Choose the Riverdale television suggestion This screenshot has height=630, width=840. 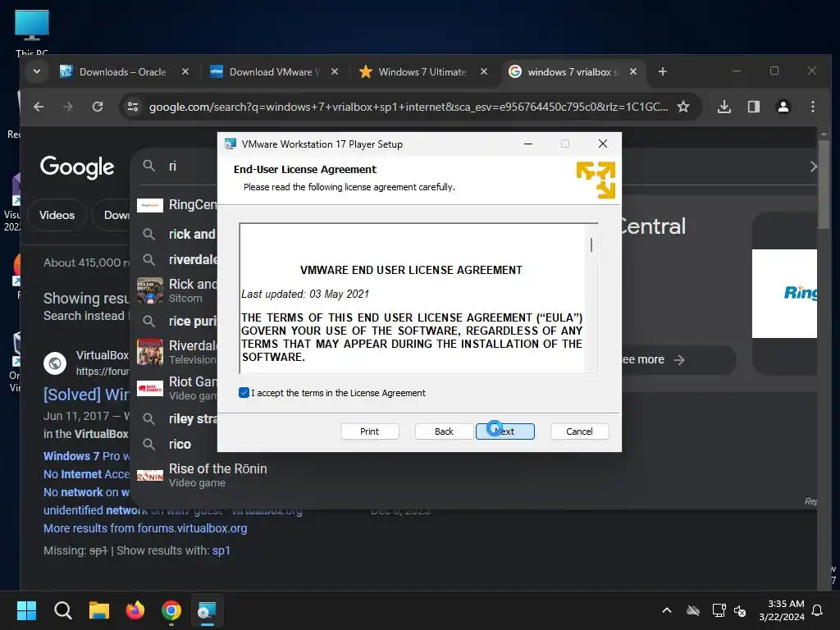pos(177,352)
